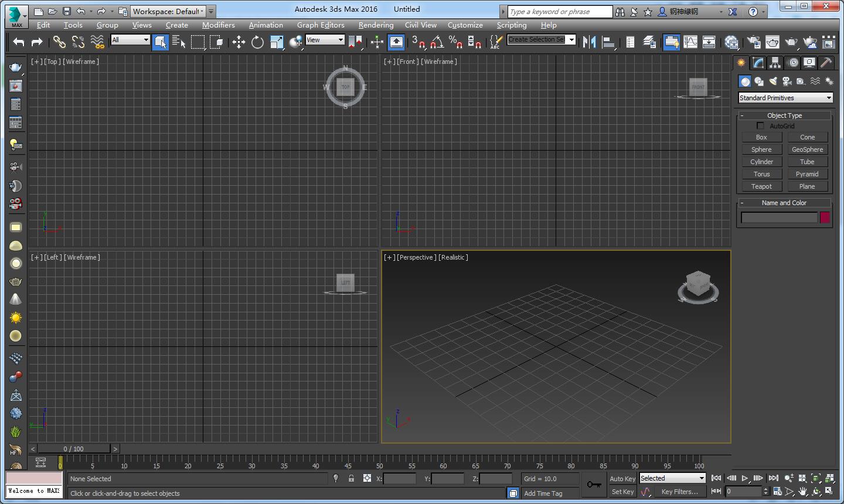Toggle Spinner Snap on
Screen dimensions: 844x504
(x=474, y=42)
